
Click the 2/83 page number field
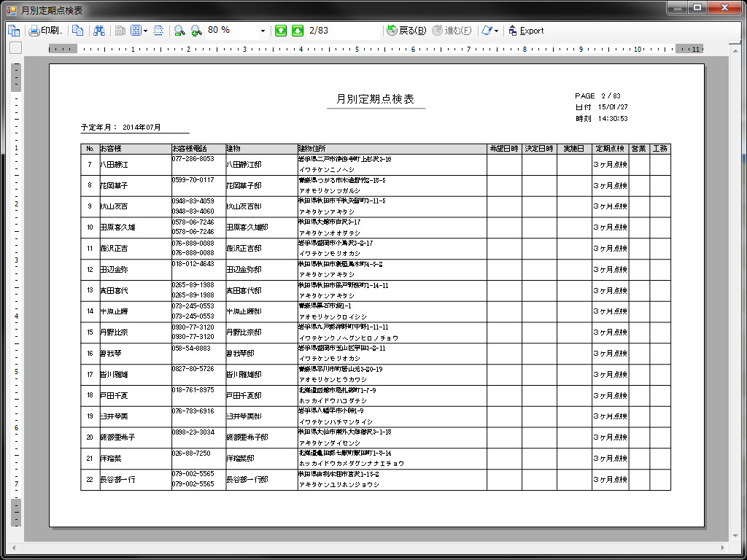click(343, 31)
